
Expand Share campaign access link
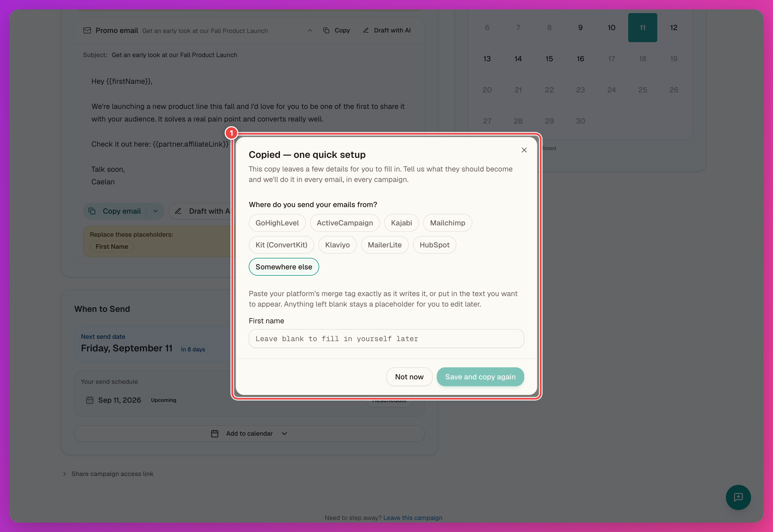click(x=108, y=474)
